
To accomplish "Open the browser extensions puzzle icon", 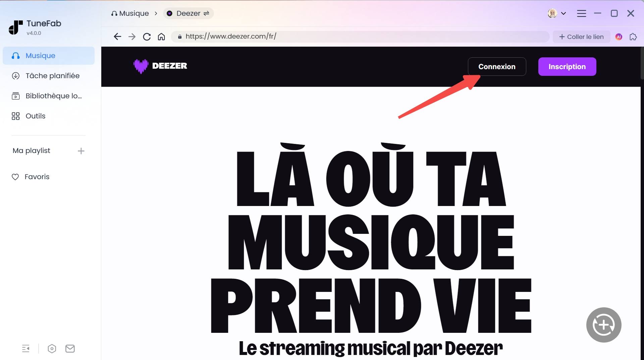I will point(633,37).
